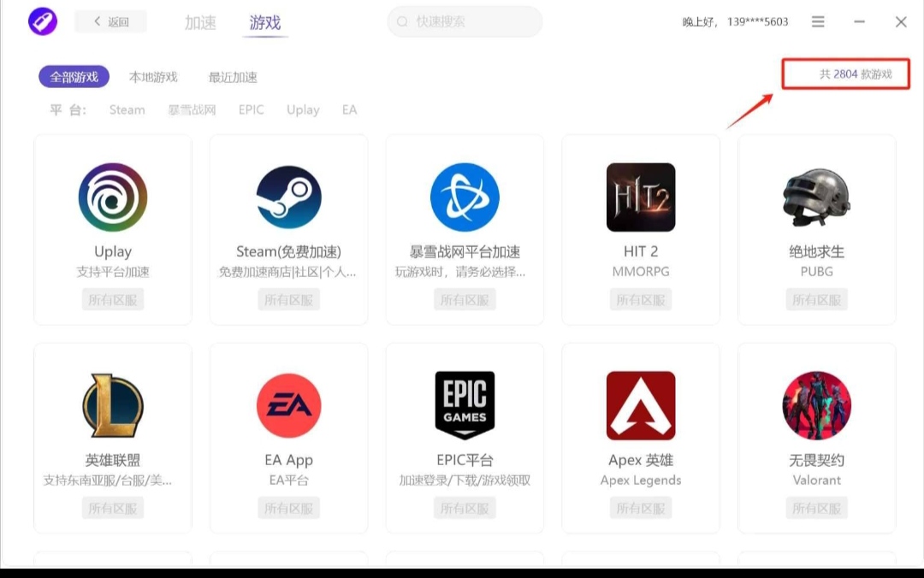Open 所有区服 selector under Apex 英雄
Image resolution: width=924 pixels, height=578 pixels.
coord(641,509)
